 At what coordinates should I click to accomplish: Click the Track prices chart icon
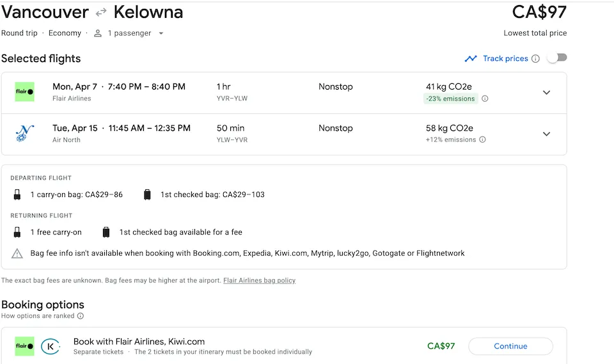click(x=471, y=59)
